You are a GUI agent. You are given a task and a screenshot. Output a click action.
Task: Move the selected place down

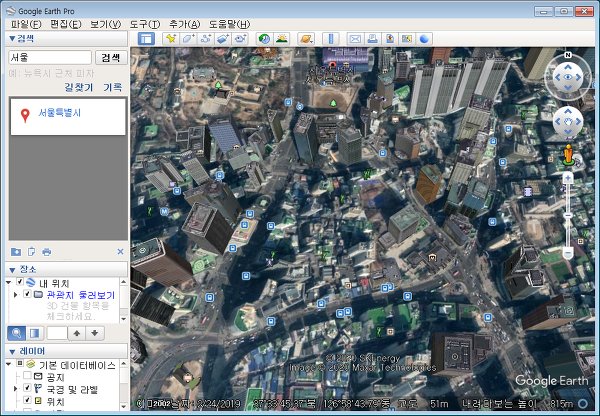pyautogui.click(x=95, y=333)
